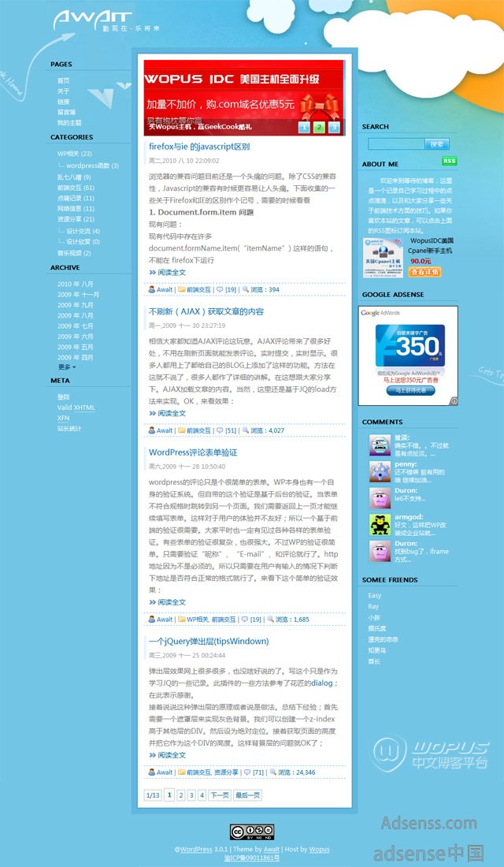Click the 下一页 next page button
Screen dimensions: 504x867
[x=220, y=795]
